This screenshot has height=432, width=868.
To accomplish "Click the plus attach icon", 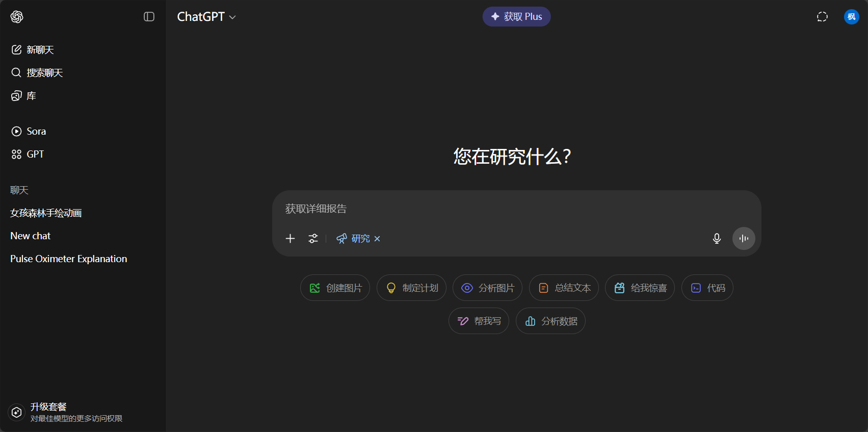I will (290, 238).
